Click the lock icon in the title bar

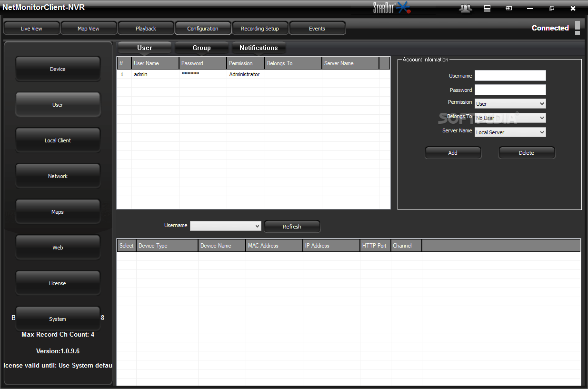[487, 8]
